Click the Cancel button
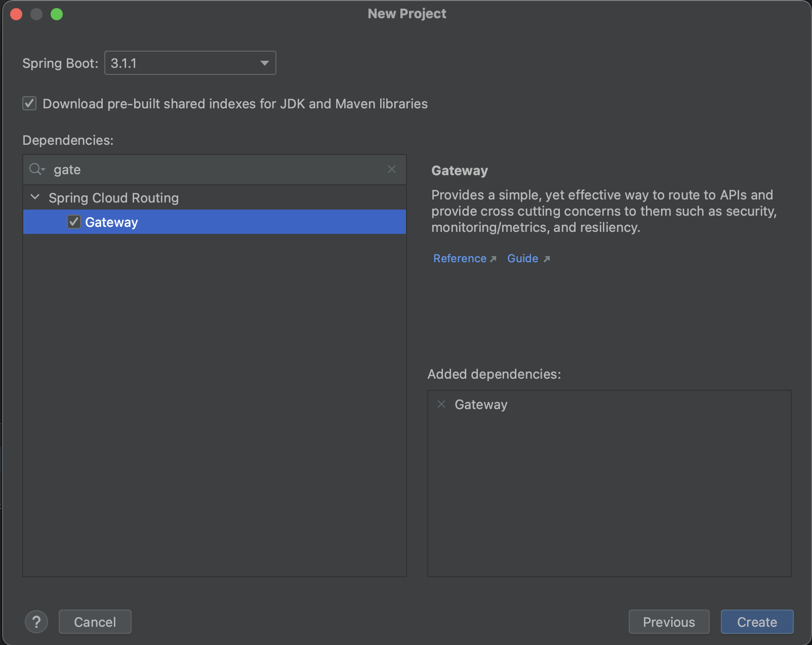This screenshot has height=645, width=812. coord(95,622)
